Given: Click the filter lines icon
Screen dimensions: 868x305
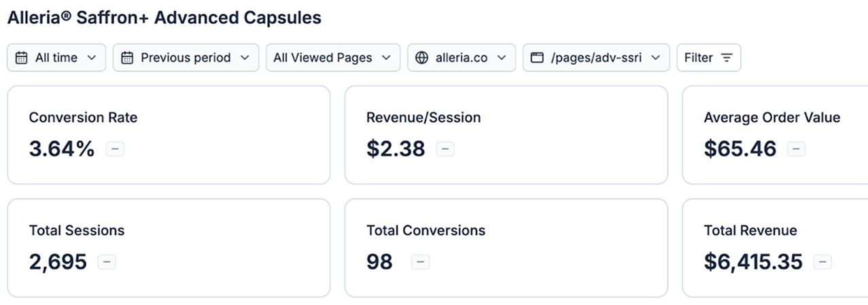Looking at the screenshot, I should [x=727, y=58].
